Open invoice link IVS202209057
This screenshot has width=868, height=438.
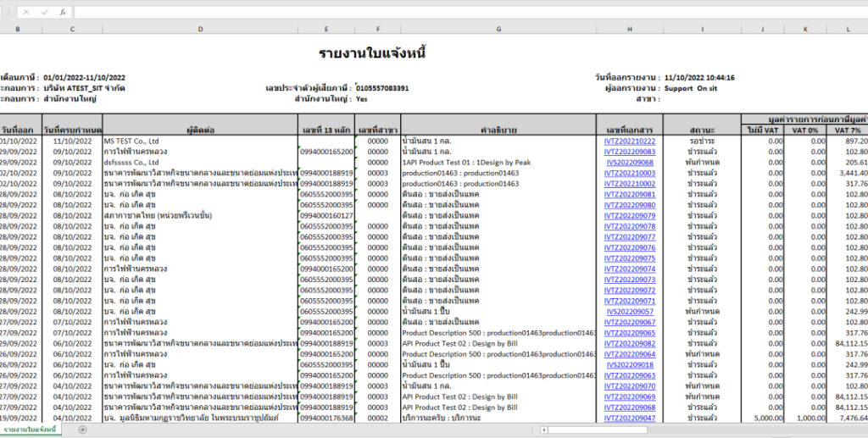[x=629, y=312]
